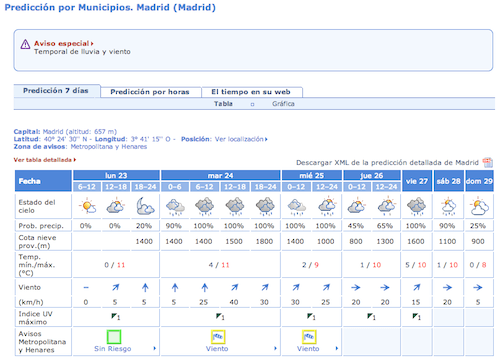Click the Aviso especial warning triangle icon
500x361 pixels.
tap(25, 44)
